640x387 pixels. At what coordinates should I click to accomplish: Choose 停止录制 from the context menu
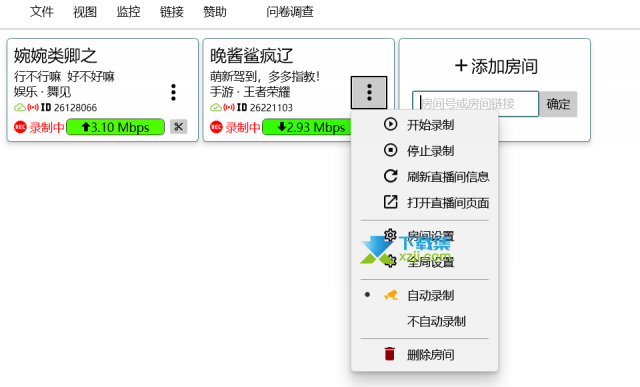tap(424, 151)
